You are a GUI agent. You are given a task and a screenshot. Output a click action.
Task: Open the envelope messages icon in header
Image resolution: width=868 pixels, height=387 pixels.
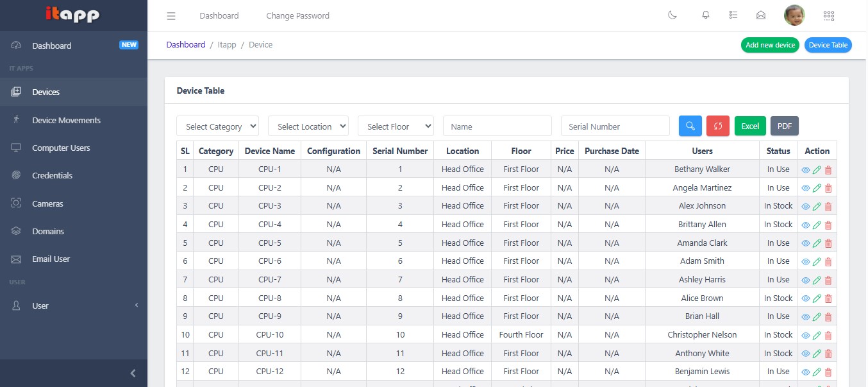point(761,15)
